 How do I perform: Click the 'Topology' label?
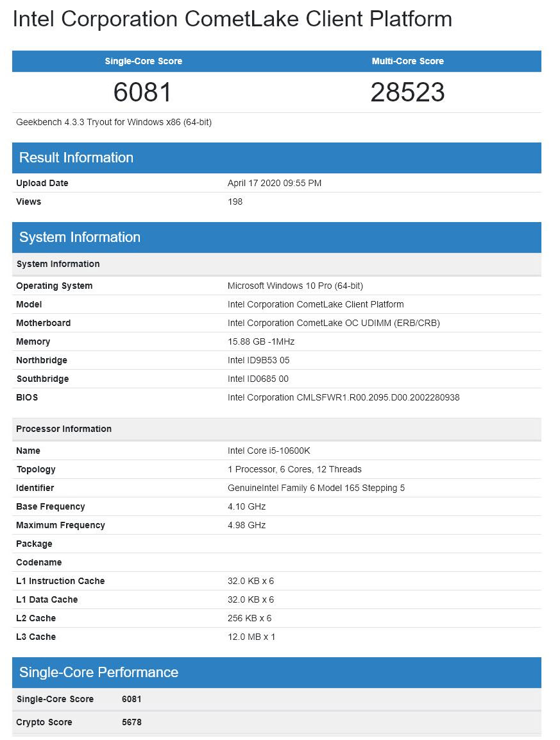(x=36, y=470)
